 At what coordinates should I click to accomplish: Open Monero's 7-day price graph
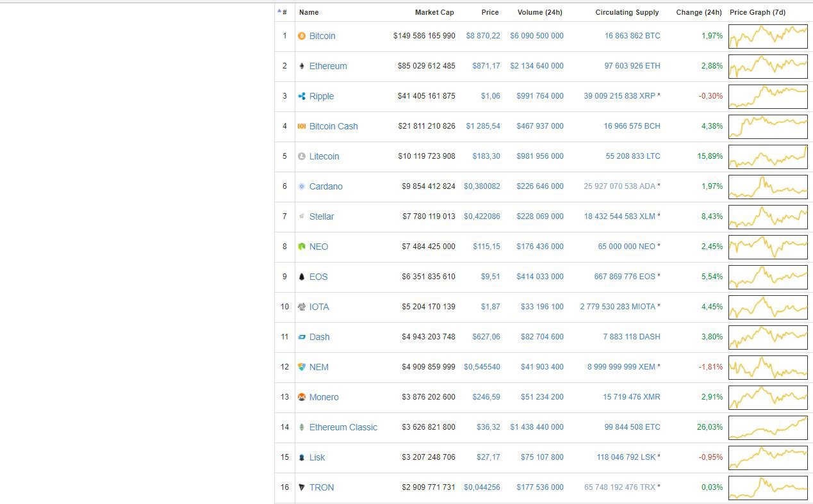click(768, 398)
